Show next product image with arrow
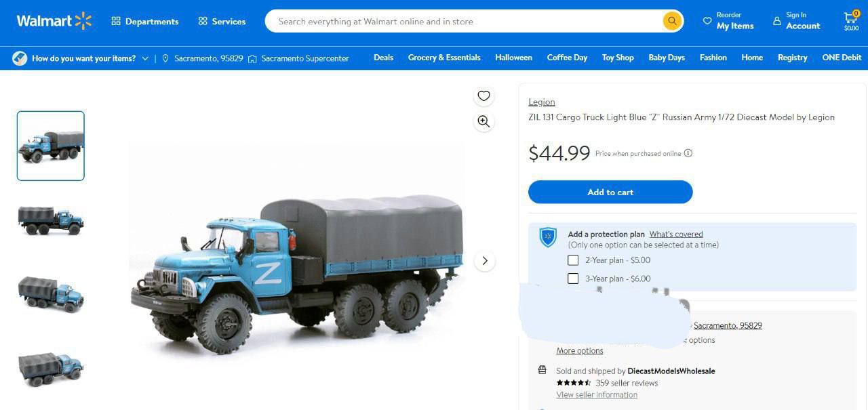The height and width of the screenshot is (410, 868). [484, 261]
